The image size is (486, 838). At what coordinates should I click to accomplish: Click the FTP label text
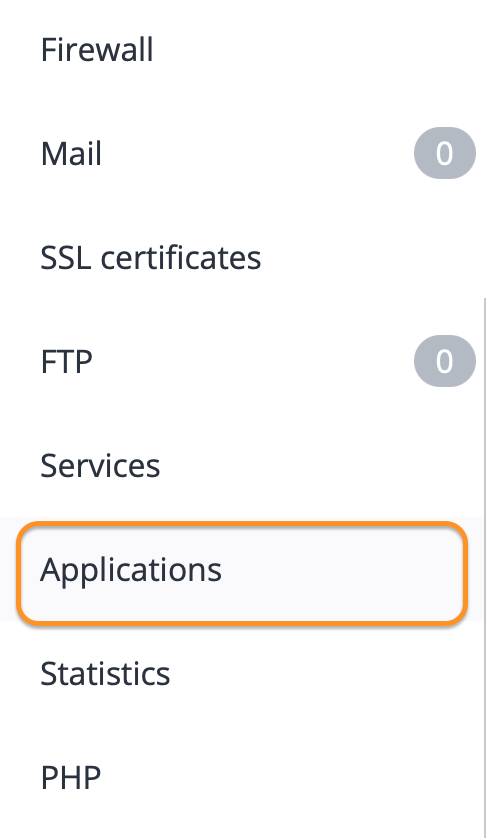click(66, 361)
